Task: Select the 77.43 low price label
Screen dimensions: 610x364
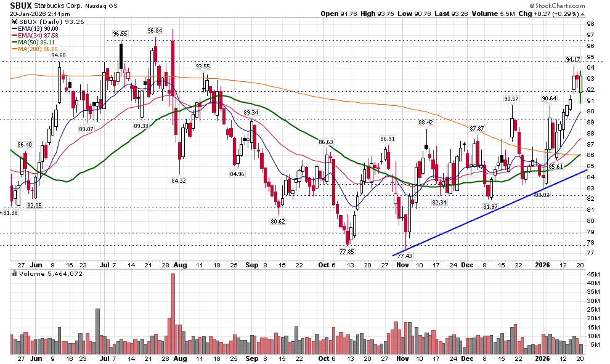Action: coord(404,256)
